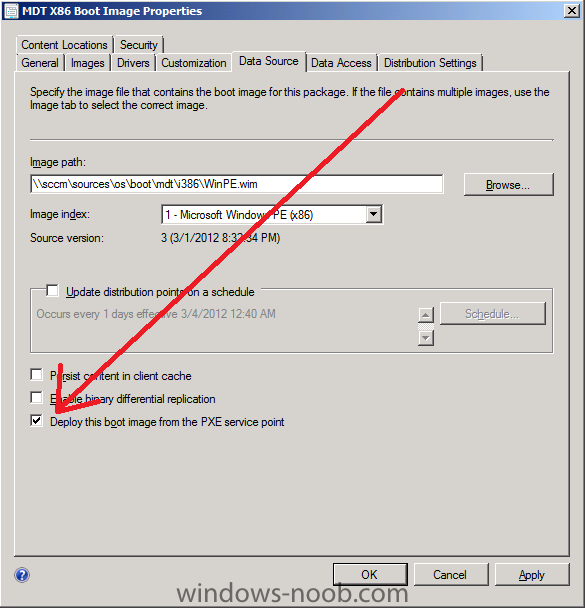The image size is (585, 608).
Task: Check Persist content in client cache
Action: point(36,375)
